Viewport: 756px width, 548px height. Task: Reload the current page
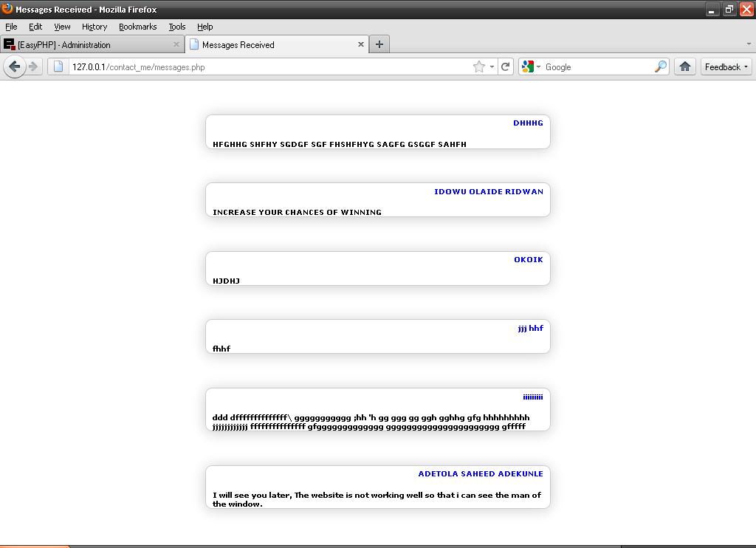(x=505, y=66)
